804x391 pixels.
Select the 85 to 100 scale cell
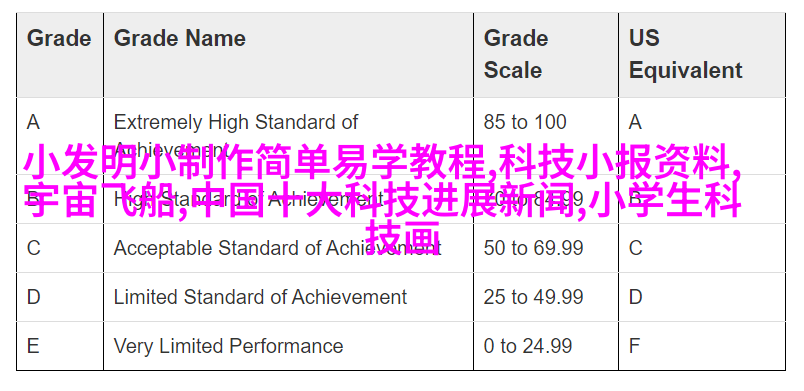(x=546, y=136)
